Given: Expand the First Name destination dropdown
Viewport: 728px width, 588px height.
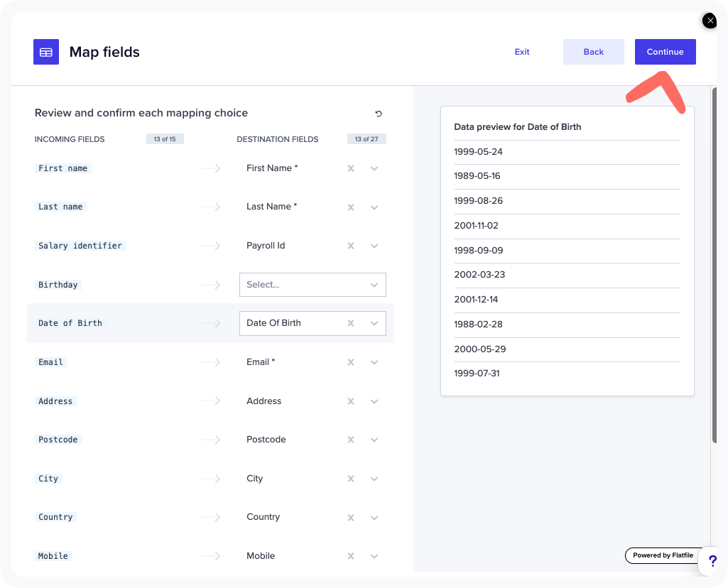Looking at the screenshot, I should click(x=374, y=168).
